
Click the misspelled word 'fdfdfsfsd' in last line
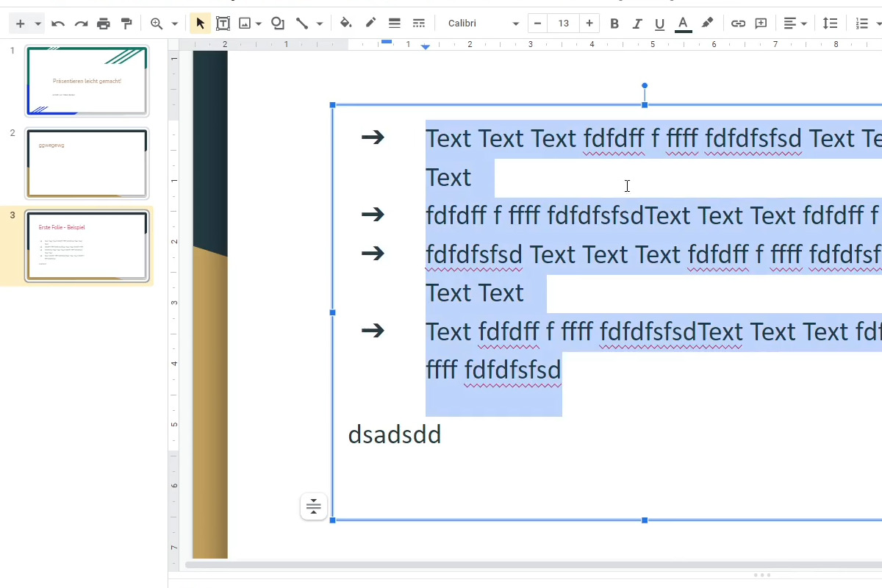pyautogui.click(x=513, y=370)
